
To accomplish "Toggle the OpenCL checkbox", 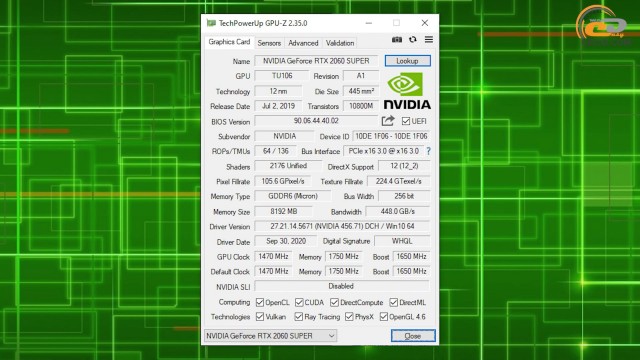I will point(260,302).
